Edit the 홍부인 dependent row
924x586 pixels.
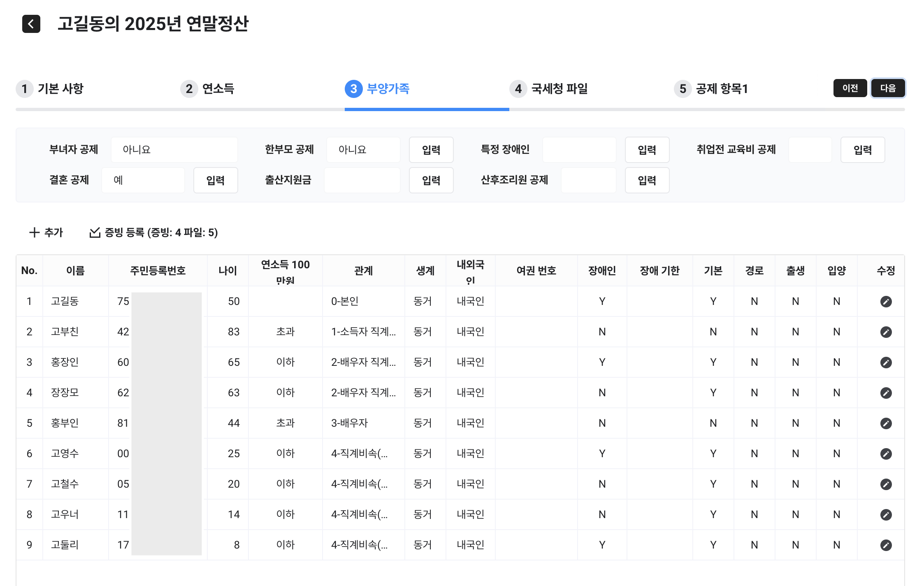click(x=886, y=423)
